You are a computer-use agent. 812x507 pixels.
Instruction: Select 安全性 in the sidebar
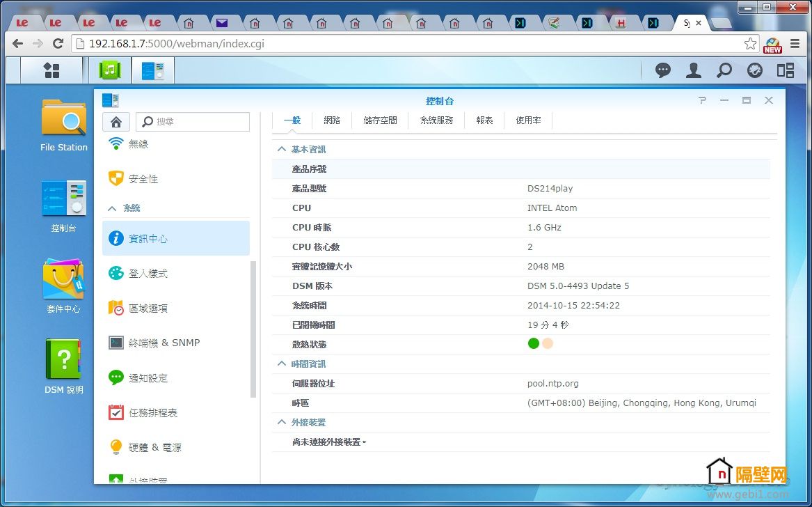click(x=175, y=178)
